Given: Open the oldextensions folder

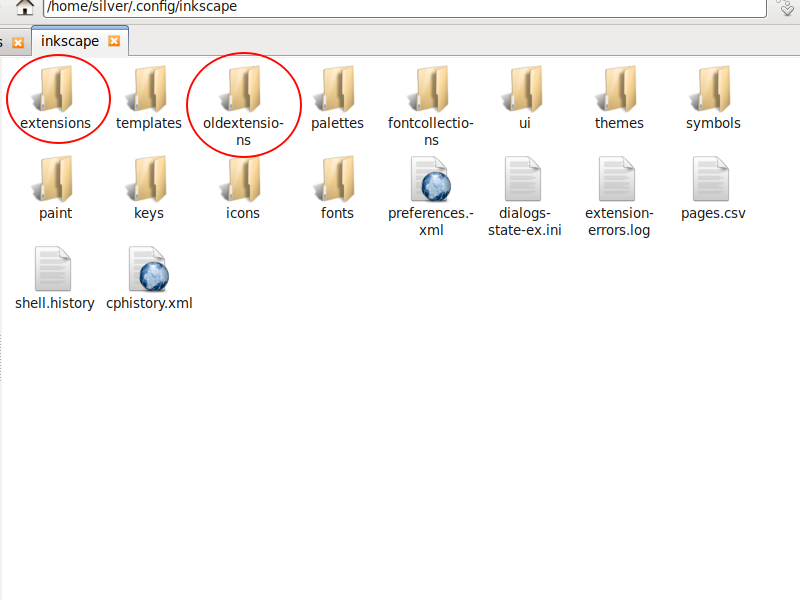Looking at the screenshot, I should click(243, 89).
